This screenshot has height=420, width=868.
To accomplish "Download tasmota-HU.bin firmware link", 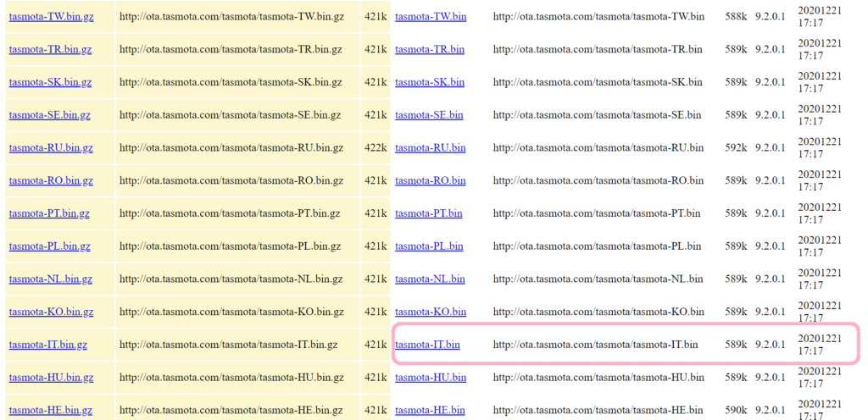I will coord(431,378).
